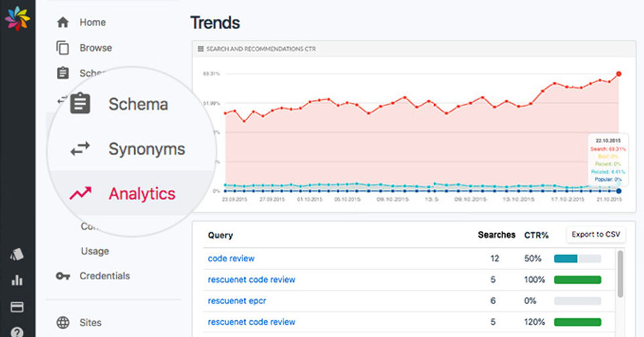Click the Sites globe icon
The image size is (644, 337).
pos(63,323)
